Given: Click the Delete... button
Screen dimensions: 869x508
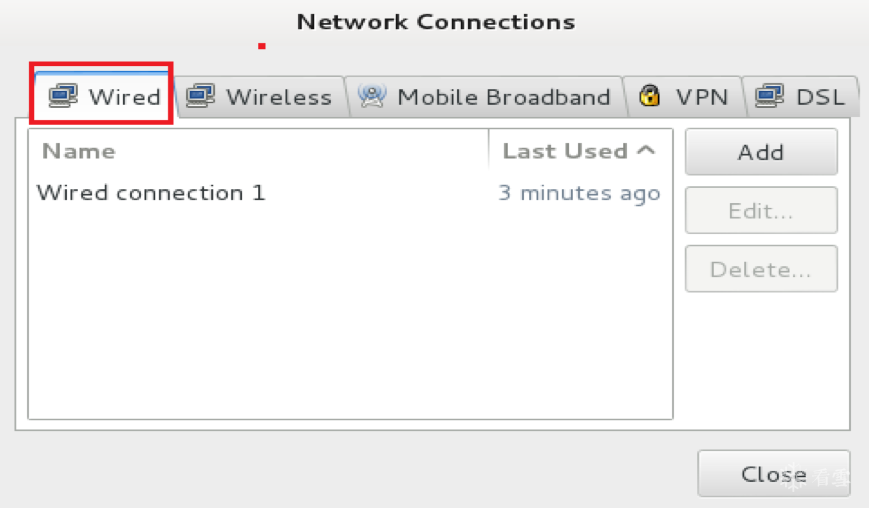Looking at the screenshot, I should [x=760, y=269].
